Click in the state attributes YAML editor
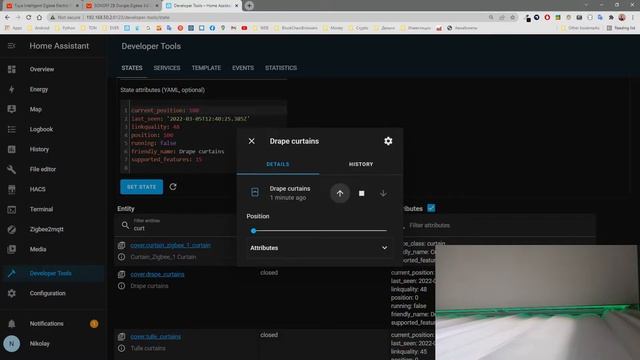This screenshot has width=640, height=360. pyautogui.click(x=204, y=137)
